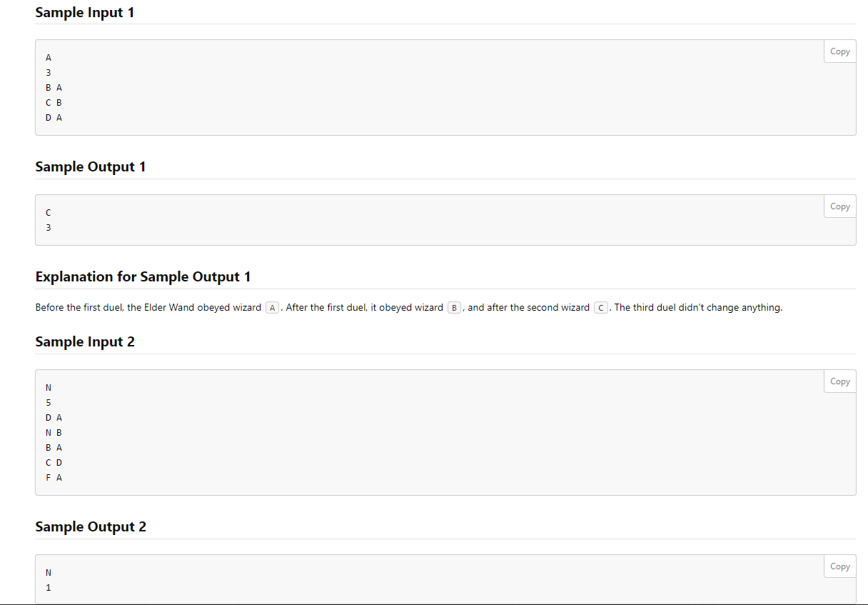Click last line 'D A' of Sample Input 1

[x=54, y=117]
